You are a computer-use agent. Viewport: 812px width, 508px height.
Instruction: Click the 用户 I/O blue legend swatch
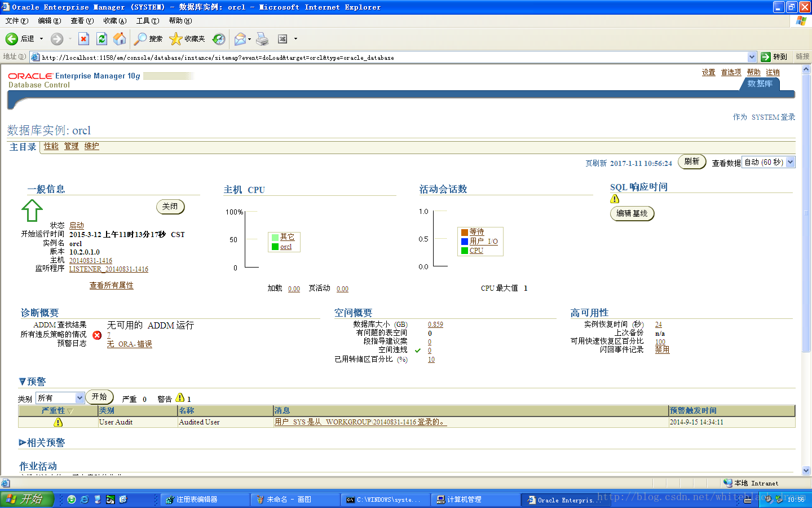pos(465,242)
